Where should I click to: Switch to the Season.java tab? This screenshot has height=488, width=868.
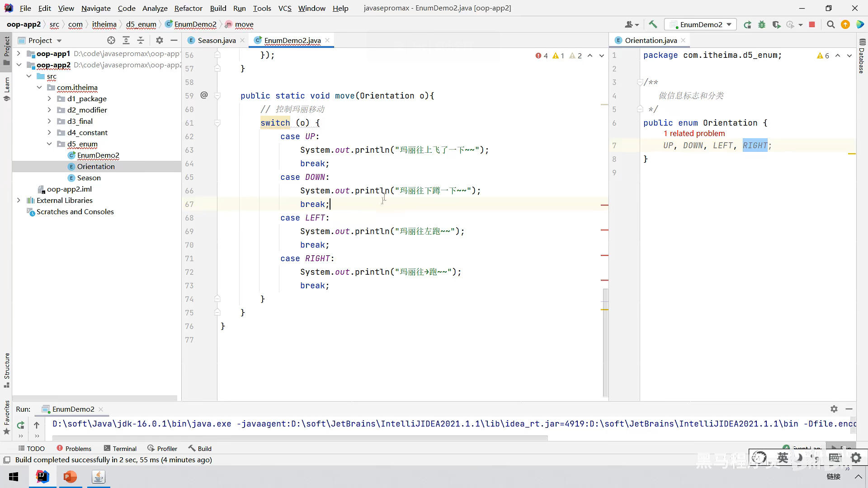[216, 40]
